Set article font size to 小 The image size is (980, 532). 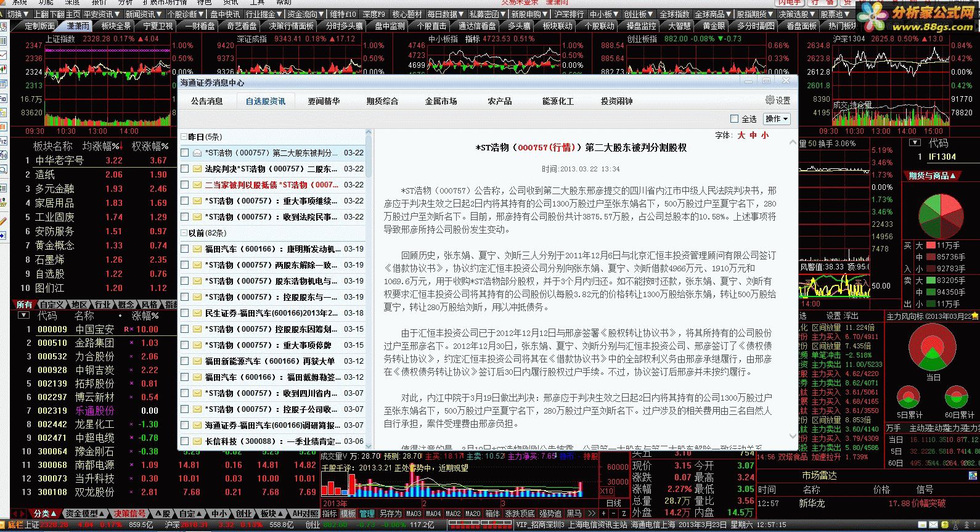coord(765,135)
